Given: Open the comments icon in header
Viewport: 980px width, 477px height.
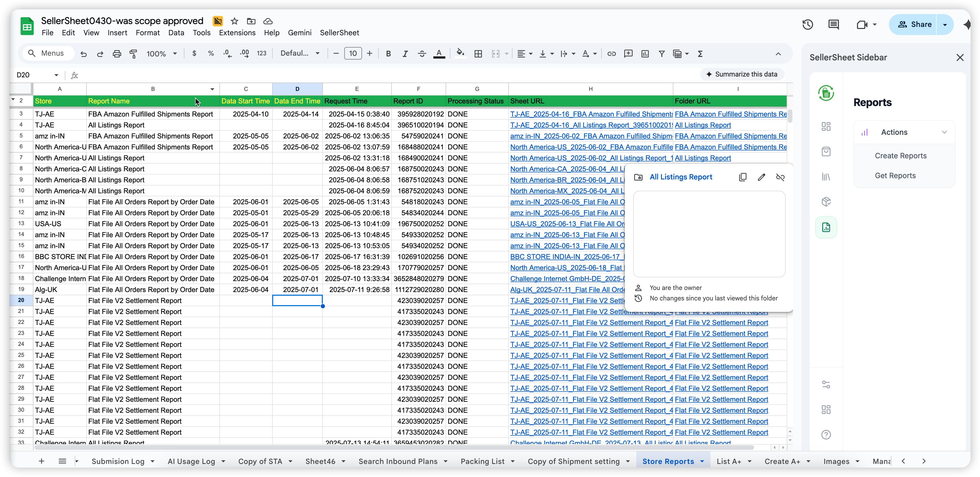Looking at the screenshot, I should tap(833, 25).
